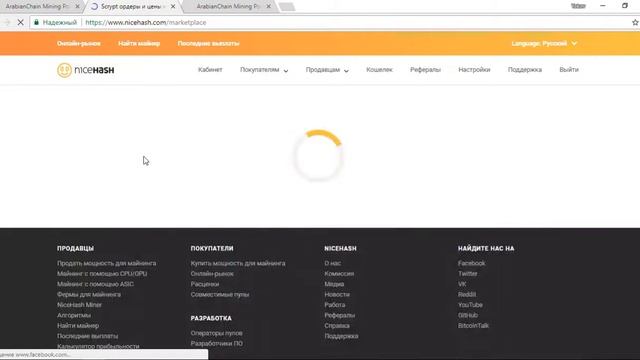This screenshot has width=640, height=360.
Task: Open footer Поддержка link
Action: point(341,336)
